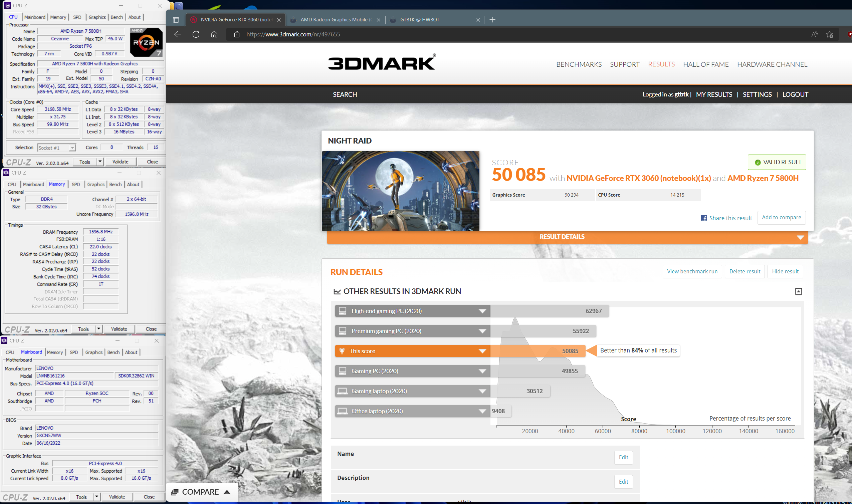Click Delete result button

pyautogui.click(x=744, y=271)
